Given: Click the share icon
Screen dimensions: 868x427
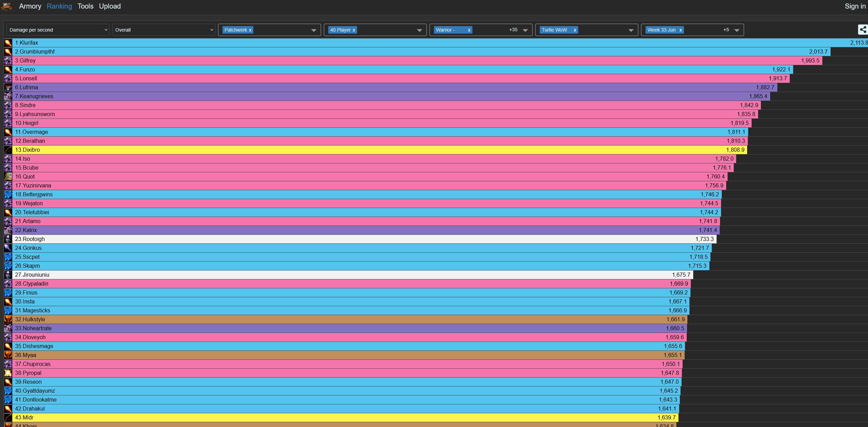Looking at the screenshot, I should click(x=863, y=30).
